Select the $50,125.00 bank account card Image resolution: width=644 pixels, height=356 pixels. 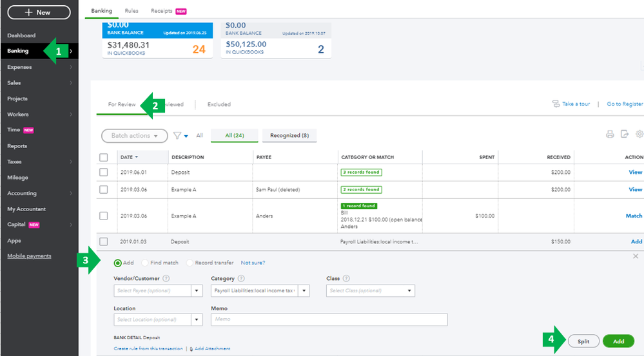276,40
